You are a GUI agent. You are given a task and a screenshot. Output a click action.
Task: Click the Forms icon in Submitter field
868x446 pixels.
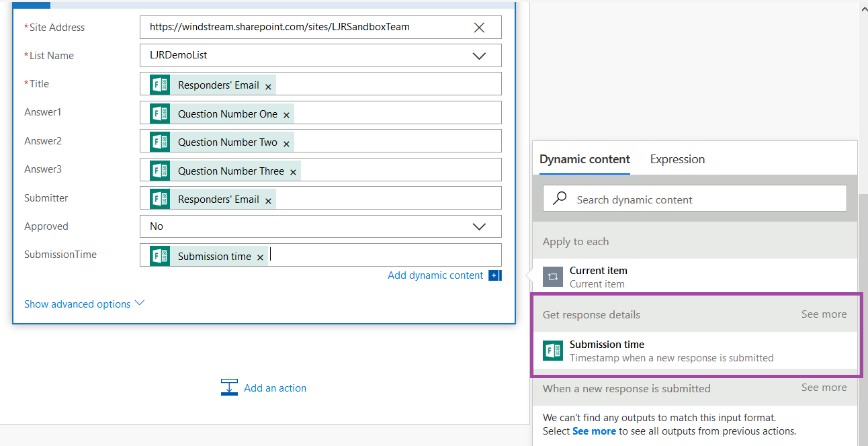pyautogui.click(x=160, y=199)
